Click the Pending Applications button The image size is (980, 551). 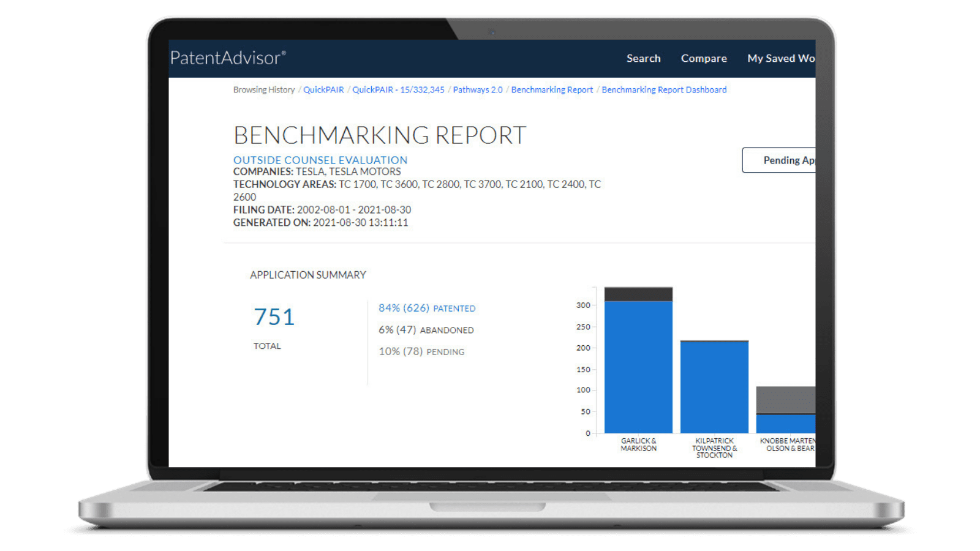coord(779,160)
